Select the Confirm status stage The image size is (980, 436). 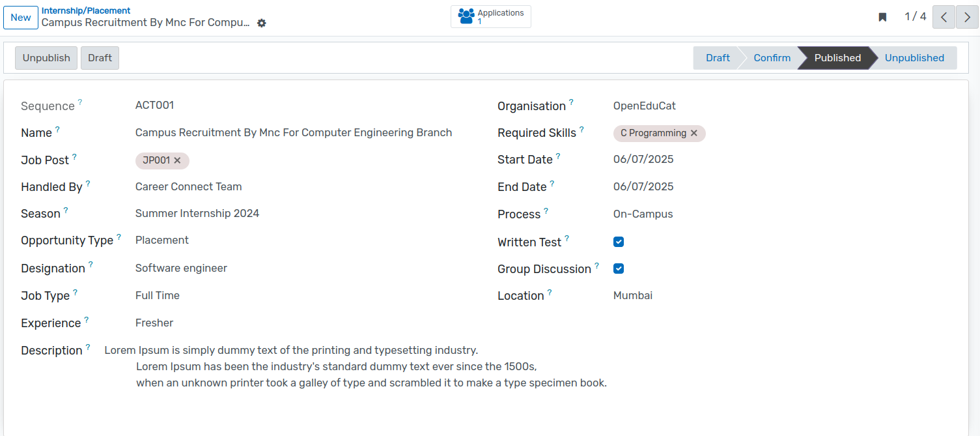772,58
